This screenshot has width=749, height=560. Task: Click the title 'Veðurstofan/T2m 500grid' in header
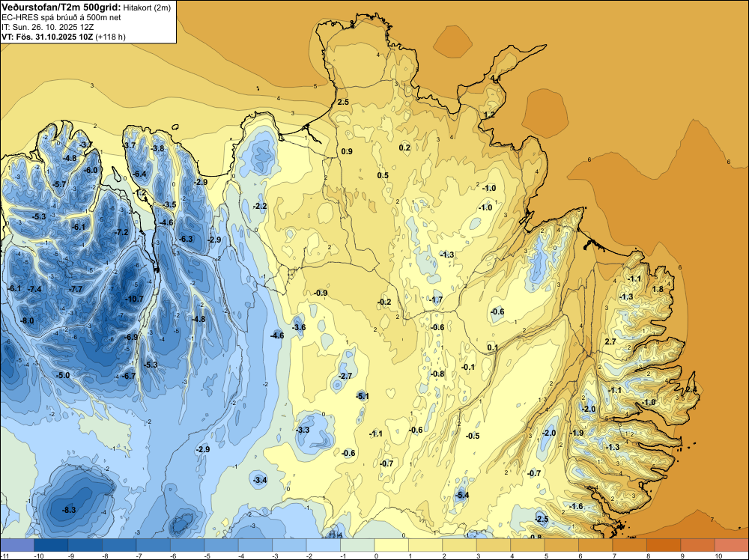click(x=61, y=7)
